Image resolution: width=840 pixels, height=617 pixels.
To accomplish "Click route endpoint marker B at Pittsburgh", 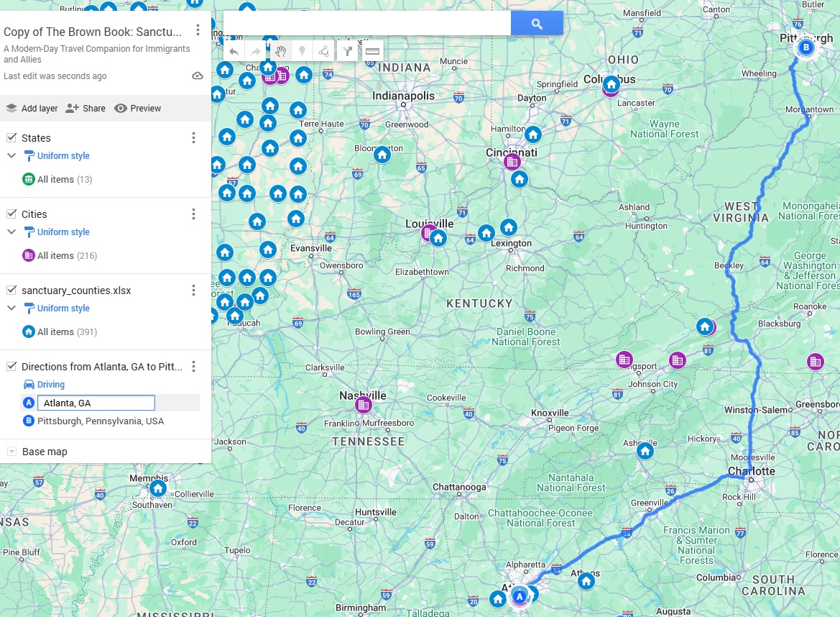I will 806,47.
